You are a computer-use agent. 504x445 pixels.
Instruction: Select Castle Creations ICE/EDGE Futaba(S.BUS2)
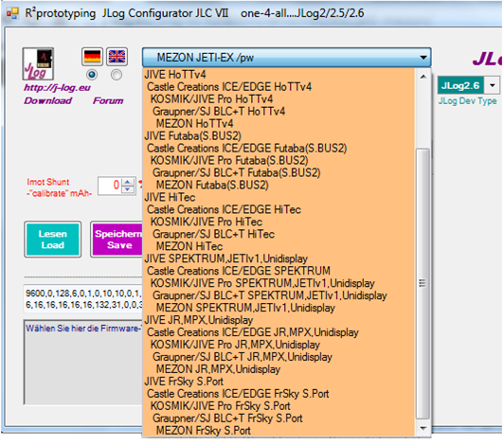pyautogui.click(x=279, y=148)
